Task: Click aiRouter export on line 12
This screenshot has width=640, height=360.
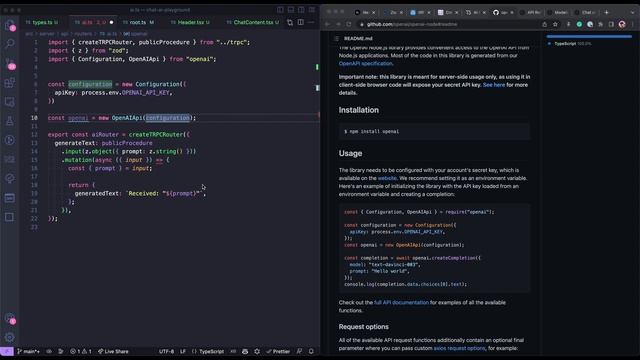Action: 105,134
